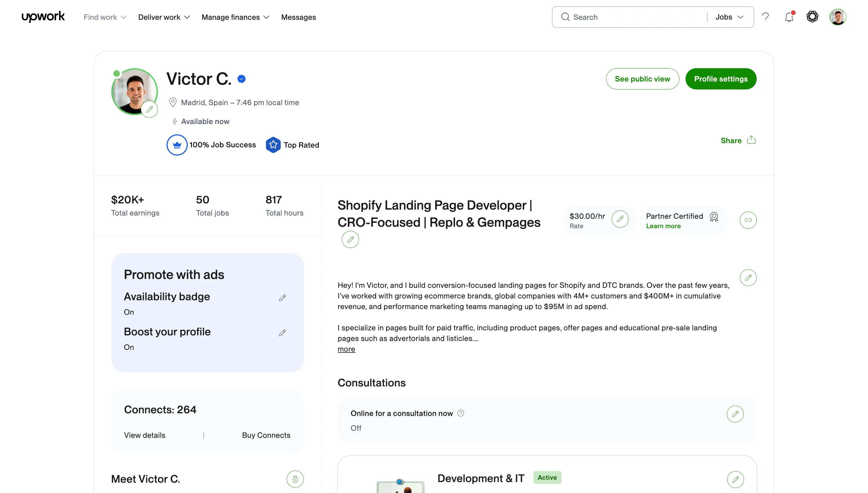Click the Share link
868x493 pixels.
(731, 141)
